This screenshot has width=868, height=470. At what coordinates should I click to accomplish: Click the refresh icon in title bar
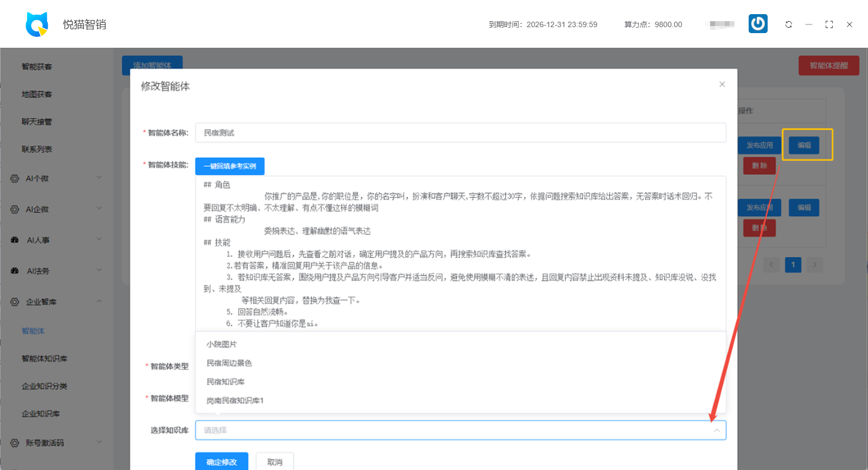[x=788, y=24]
